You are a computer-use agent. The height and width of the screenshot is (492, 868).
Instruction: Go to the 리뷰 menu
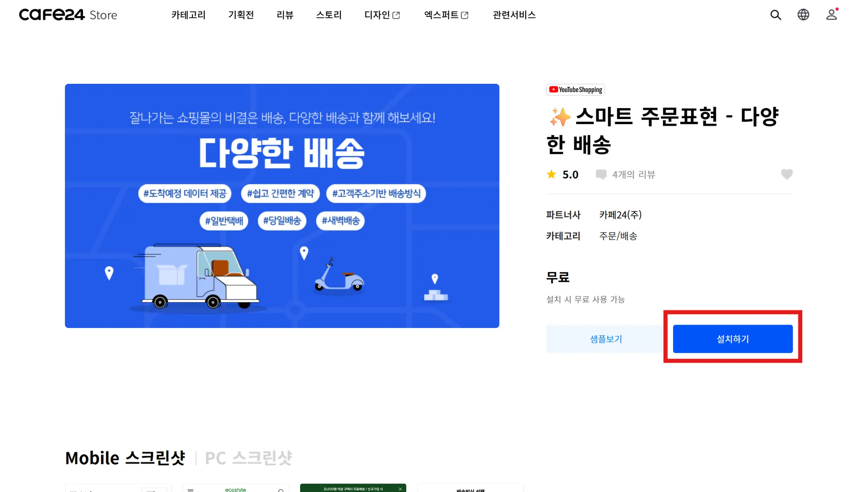[x=285, y=15]
